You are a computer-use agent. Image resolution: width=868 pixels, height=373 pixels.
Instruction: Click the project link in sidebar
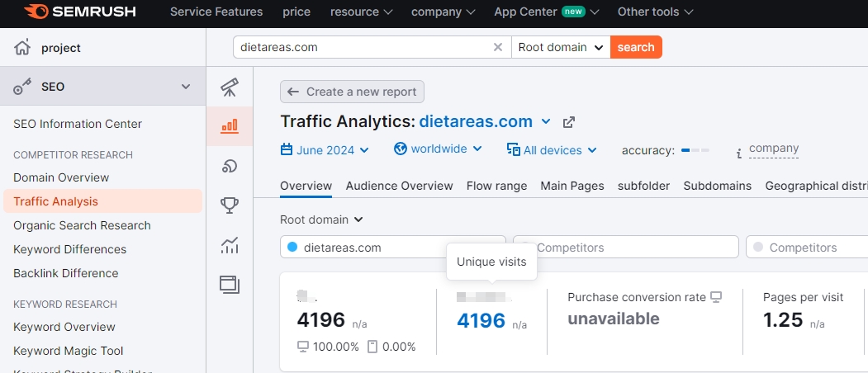pos(61,48)
